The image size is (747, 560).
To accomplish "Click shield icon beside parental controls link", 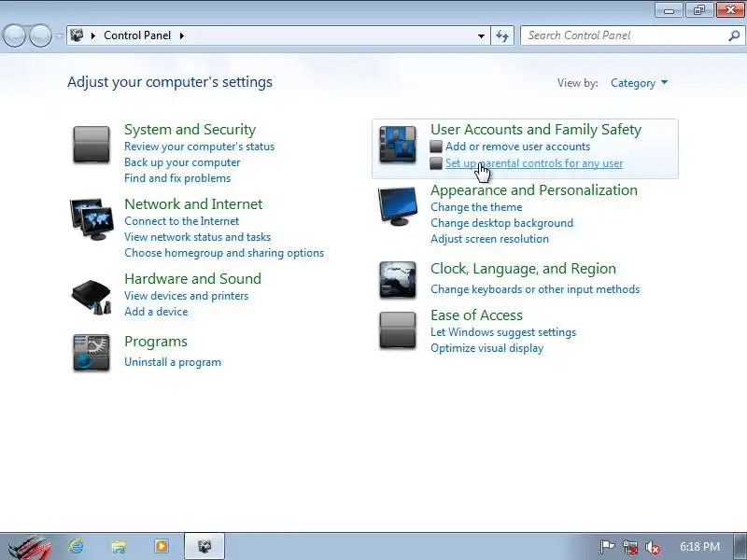I will (x=436, y=163).
